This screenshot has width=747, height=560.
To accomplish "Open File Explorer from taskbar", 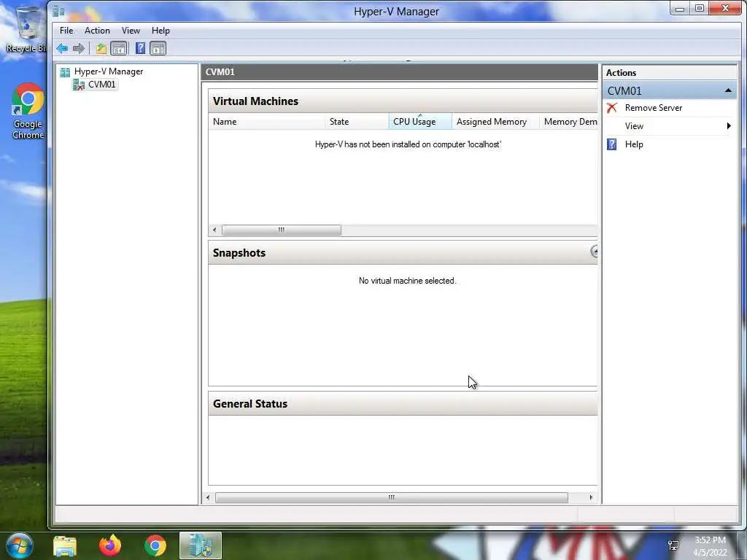I will 65,546.
